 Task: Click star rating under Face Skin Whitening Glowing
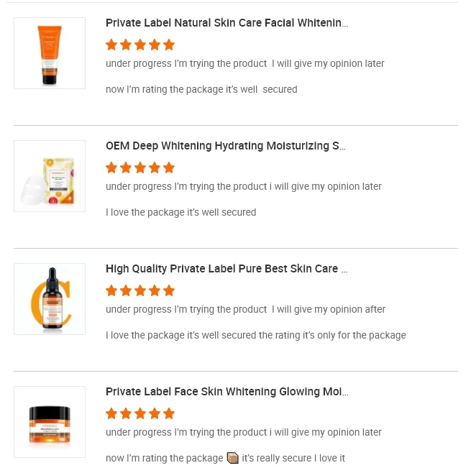140,413
